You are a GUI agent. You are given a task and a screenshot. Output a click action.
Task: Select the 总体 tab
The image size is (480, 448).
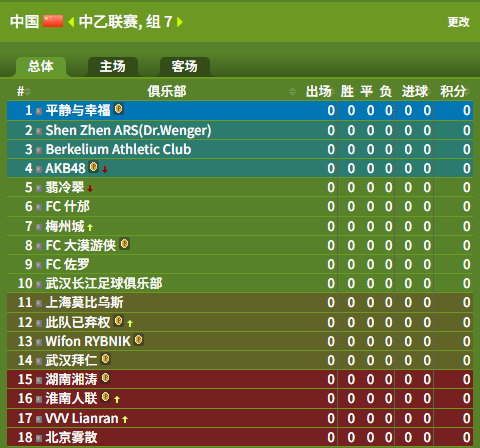[x=41, y=66]
